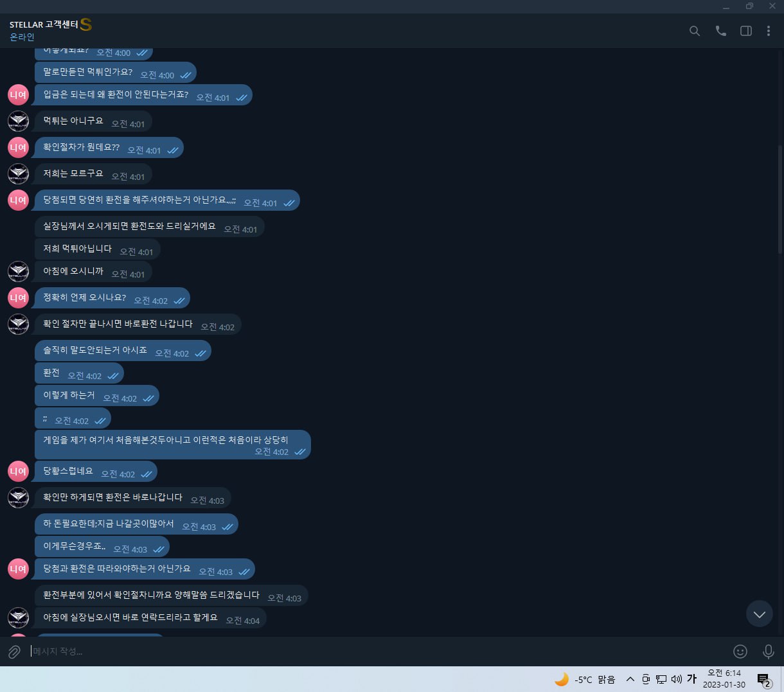Open search in STELLAR chat
The height and width of the screenshot is (692, 784).
(695, 31)
